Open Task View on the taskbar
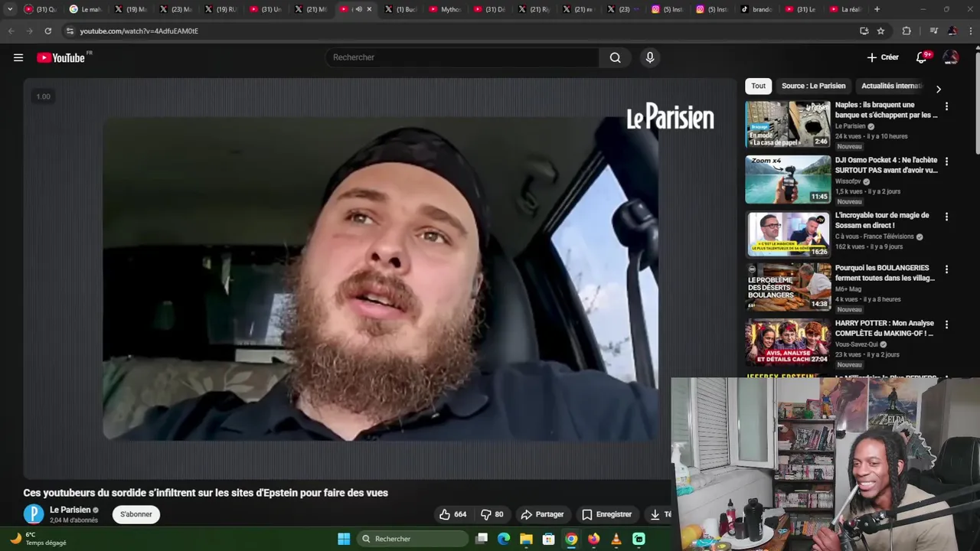This screenshot has width=980, height=551. click(x=482, y=539)
